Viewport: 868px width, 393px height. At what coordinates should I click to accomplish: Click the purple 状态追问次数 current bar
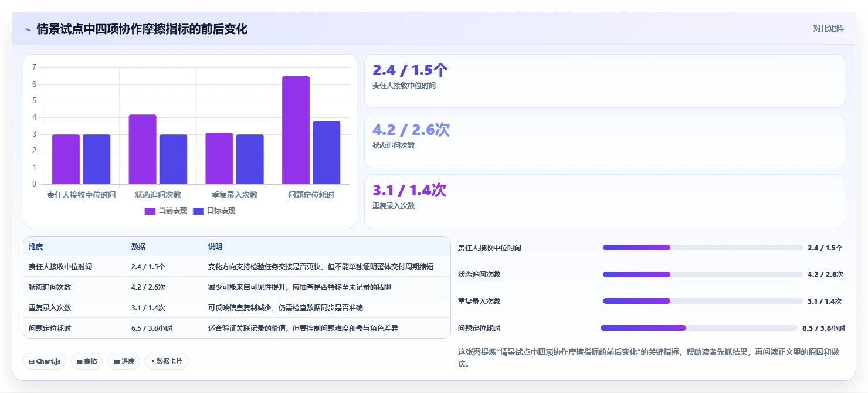pyautogui.click(x=143, y=150)
